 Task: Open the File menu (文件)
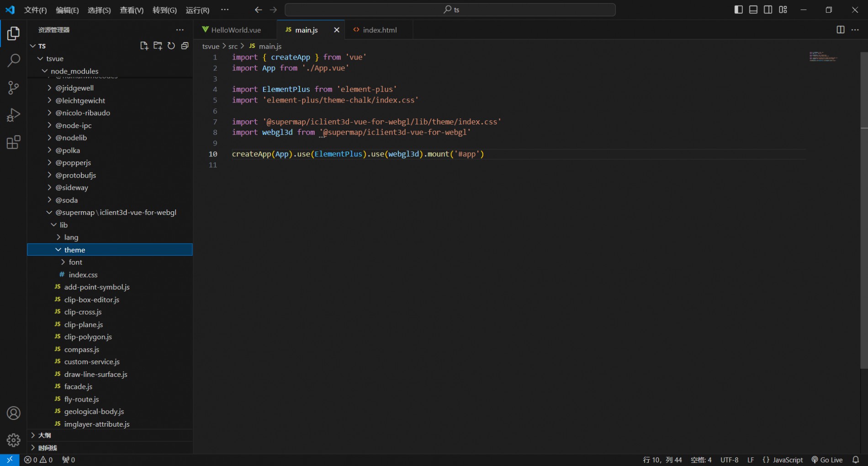36,10
